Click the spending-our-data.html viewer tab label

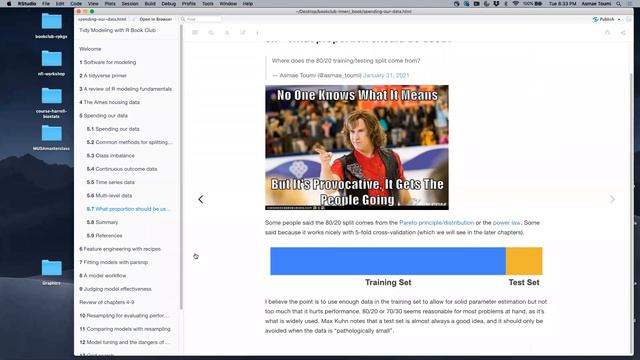pyautogui.click(x=102, y=19)
